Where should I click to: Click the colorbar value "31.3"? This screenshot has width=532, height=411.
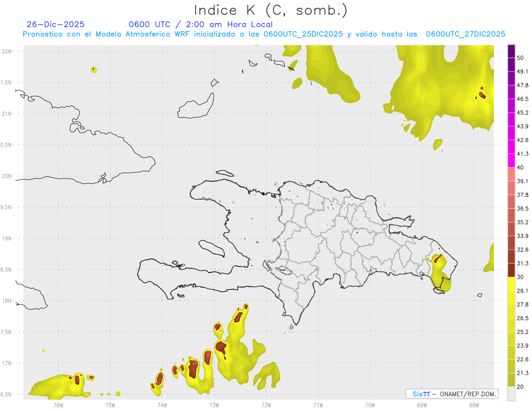click(x=523, y=263)
